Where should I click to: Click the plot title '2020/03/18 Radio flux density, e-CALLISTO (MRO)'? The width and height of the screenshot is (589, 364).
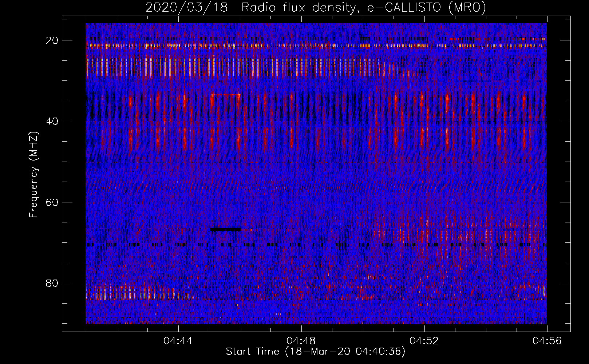316,7
